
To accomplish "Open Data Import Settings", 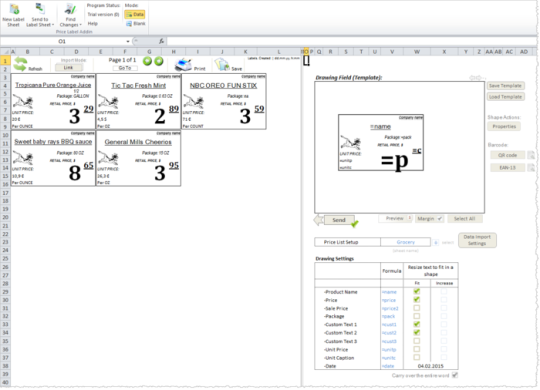I will click(x=477, y=240).
